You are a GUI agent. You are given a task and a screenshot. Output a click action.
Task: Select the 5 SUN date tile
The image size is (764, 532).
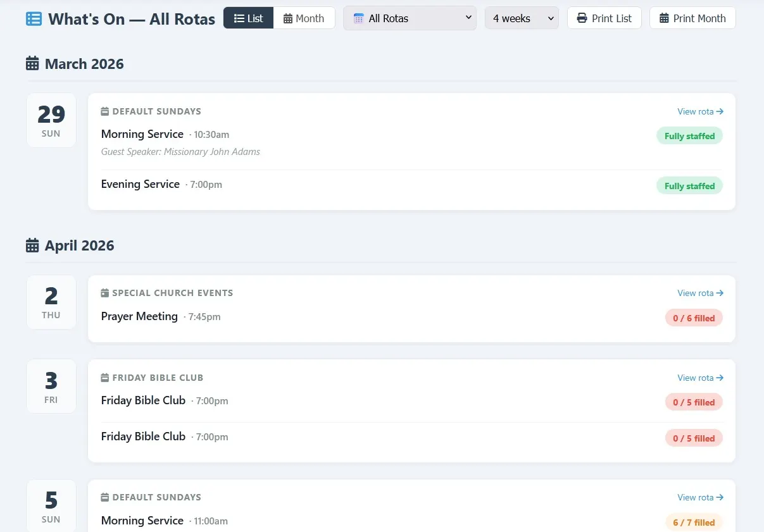[51, 505]
